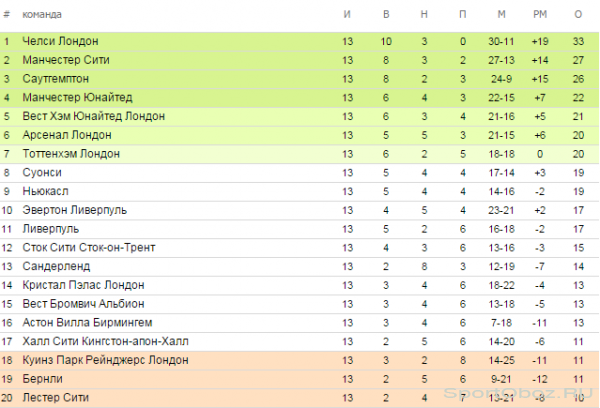Viewport: 600px width, 408px height.
Task: Select Куинз Парк Рейнджерс Лондон
Action: (x=105, y=360)
